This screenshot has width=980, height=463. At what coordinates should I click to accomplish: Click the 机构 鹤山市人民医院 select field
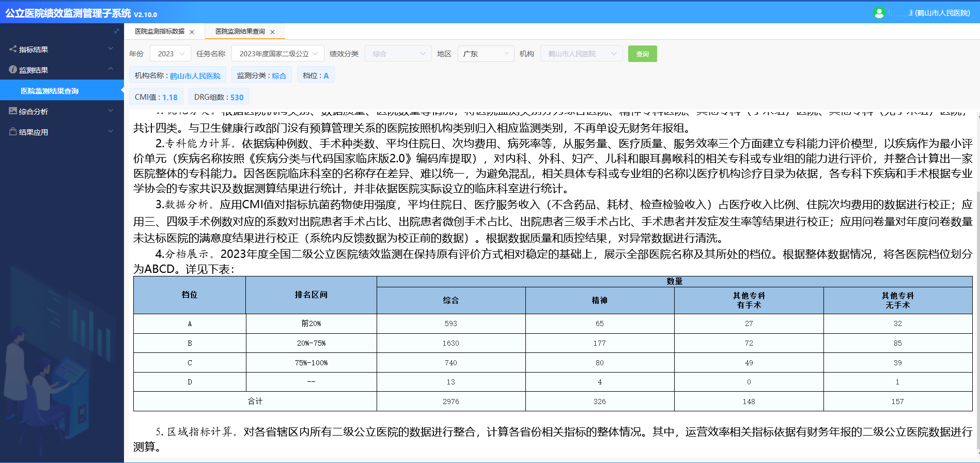581,54
